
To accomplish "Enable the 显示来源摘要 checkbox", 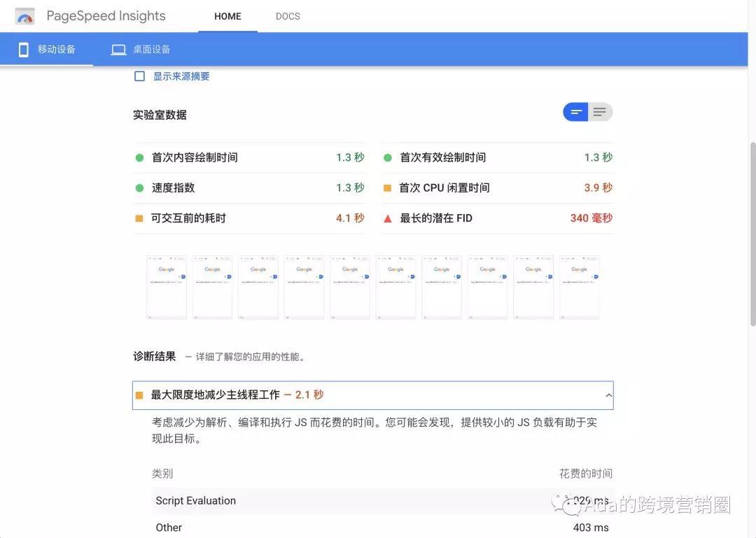I will 139,75.
